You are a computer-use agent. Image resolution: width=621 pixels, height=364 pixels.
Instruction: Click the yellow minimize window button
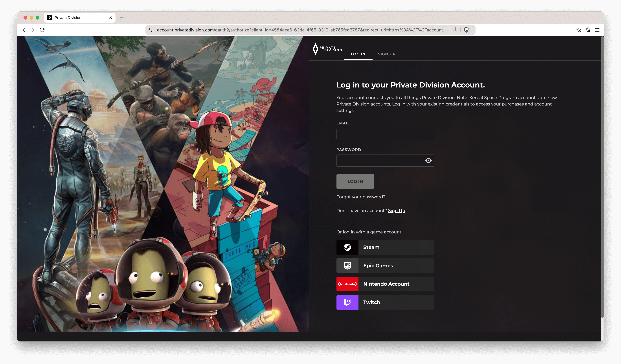[31, 18]
